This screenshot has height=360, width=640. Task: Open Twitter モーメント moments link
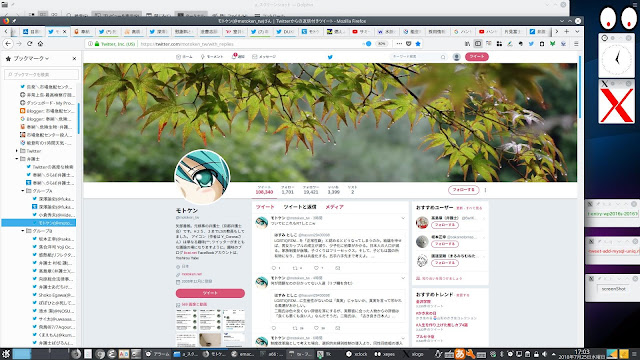click(x=212, y=57)
